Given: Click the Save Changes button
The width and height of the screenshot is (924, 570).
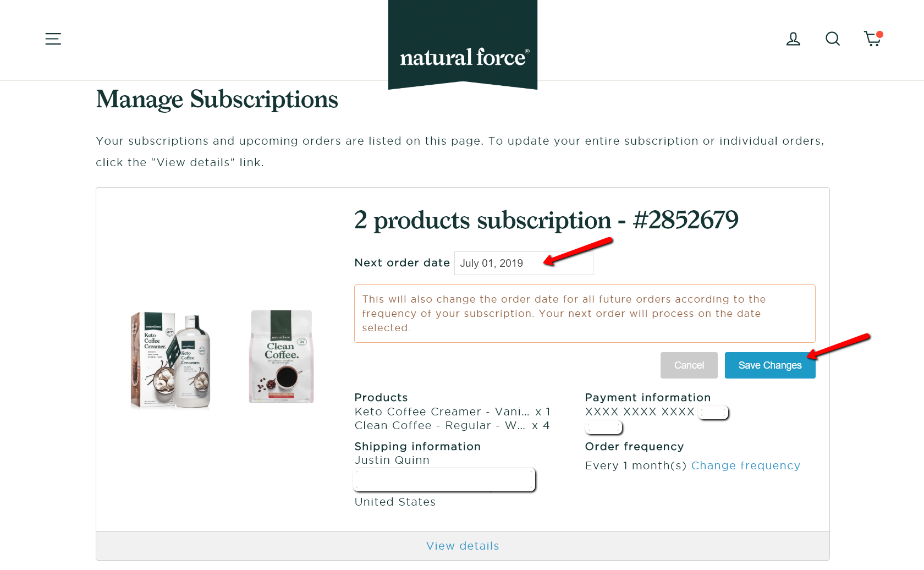Looking at the screenshot, I should click(x=770, y=365).
